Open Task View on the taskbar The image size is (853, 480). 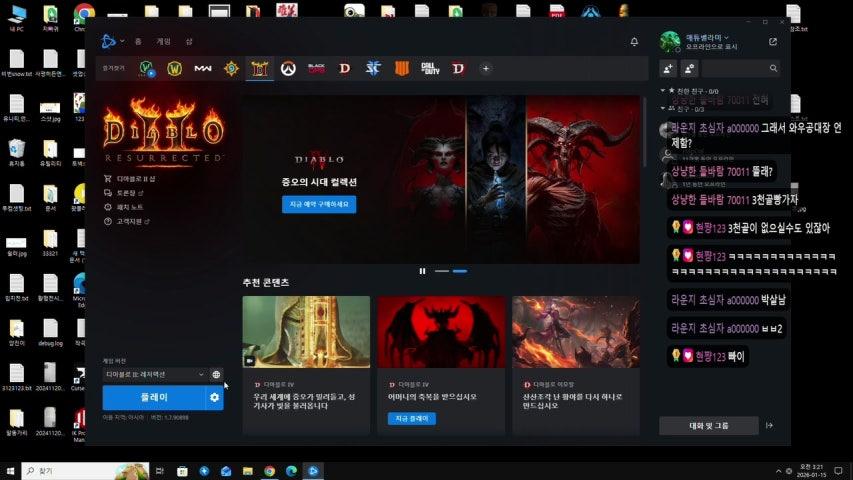[159, 471]
